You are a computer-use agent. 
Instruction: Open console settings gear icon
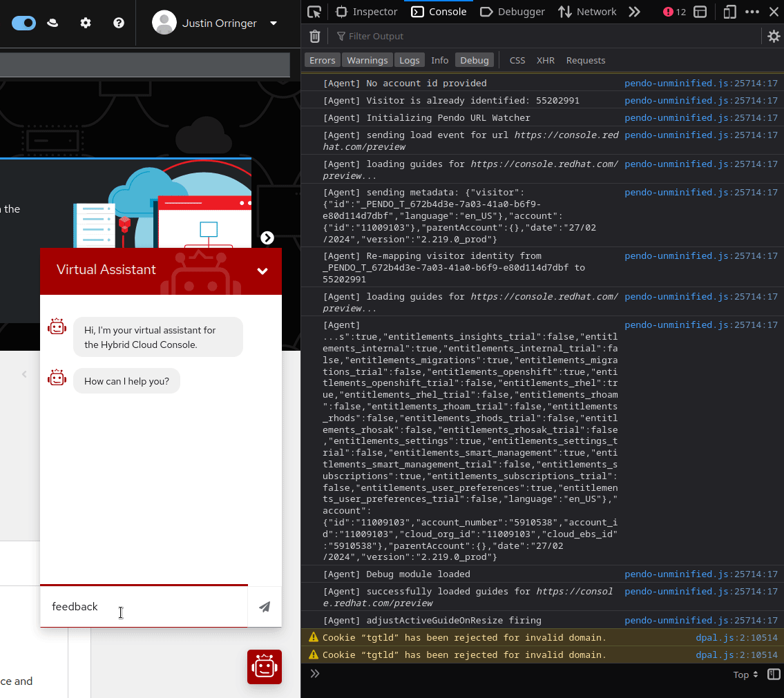pos(774,36)
